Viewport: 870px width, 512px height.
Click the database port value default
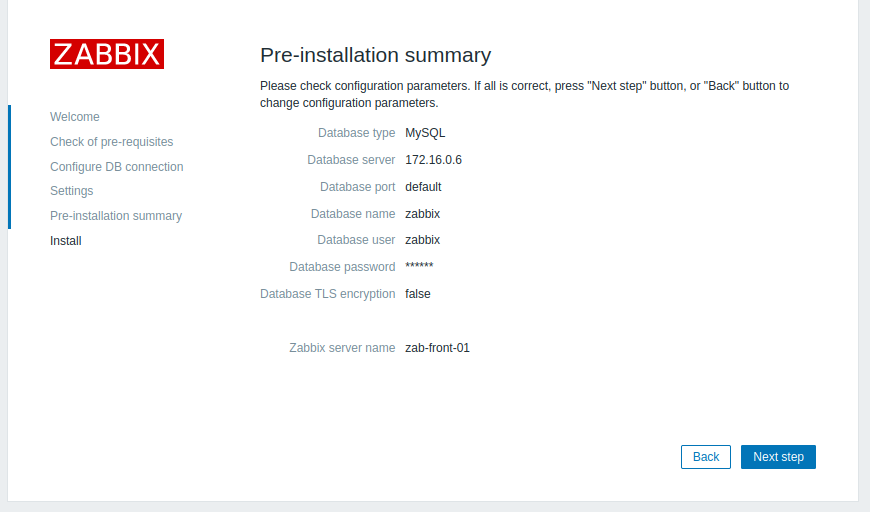[x=423, y=187]
